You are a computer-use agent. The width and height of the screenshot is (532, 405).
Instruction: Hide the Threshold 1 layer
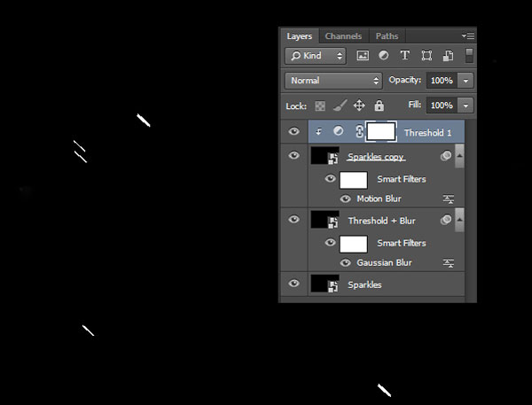(293, 131)
